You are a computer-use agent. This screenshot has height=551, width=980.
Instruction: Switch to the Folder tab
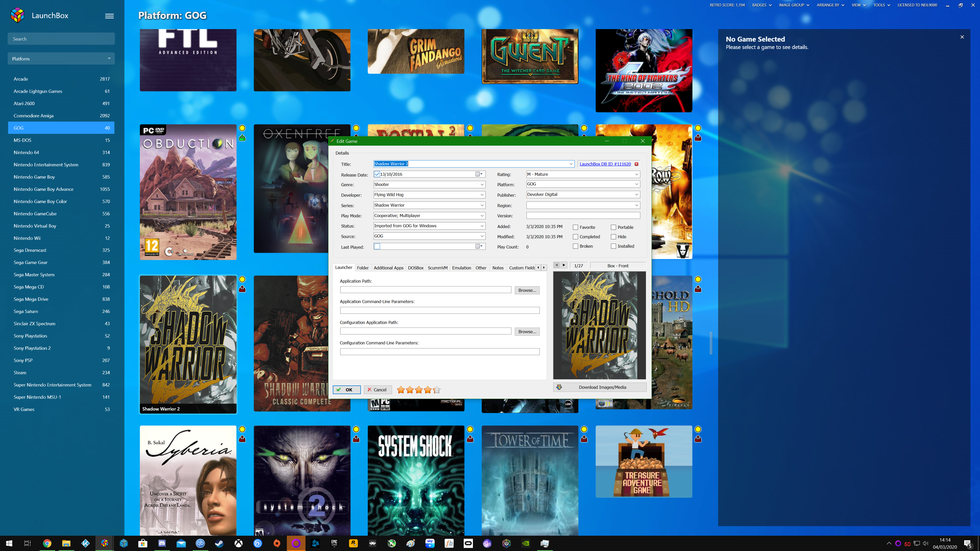363,268
